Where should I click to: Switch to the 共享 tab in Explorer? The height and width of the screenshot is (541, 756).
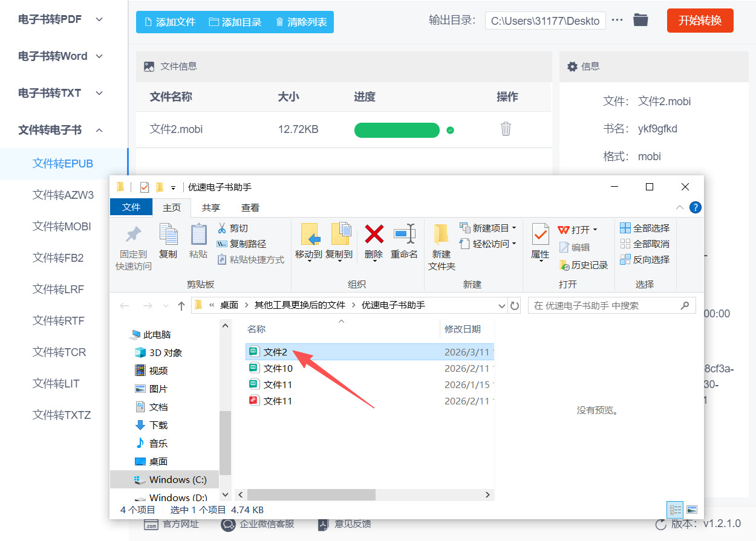210,207
